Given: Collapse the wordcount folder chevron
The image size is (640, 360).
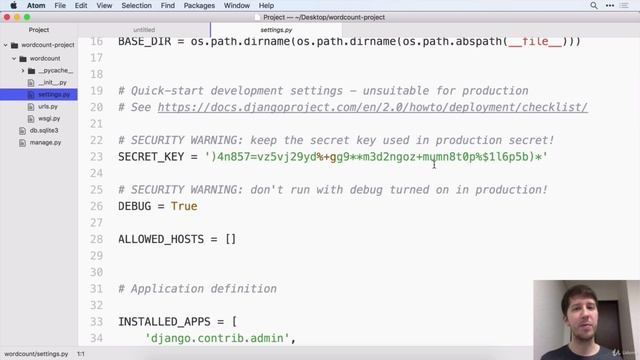Looking at the screenshot, I should [x=14, y=58].
